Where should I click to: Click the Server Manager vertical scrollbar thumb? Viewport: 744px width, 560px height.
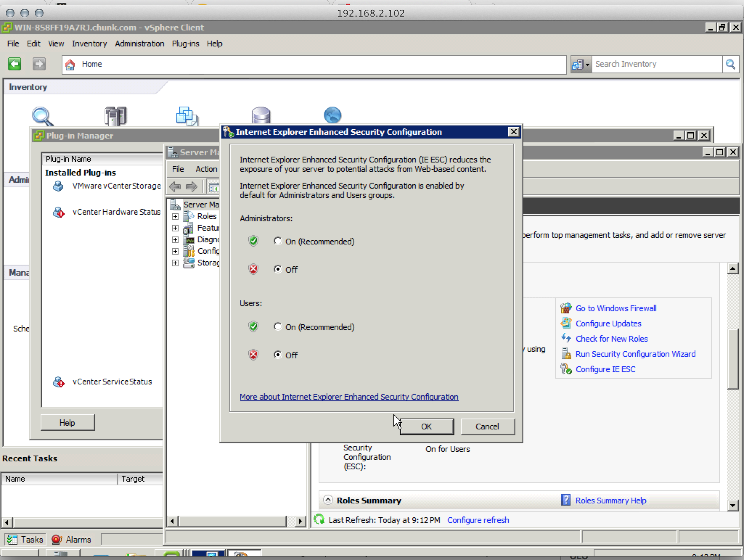click(x=733, y=359)
